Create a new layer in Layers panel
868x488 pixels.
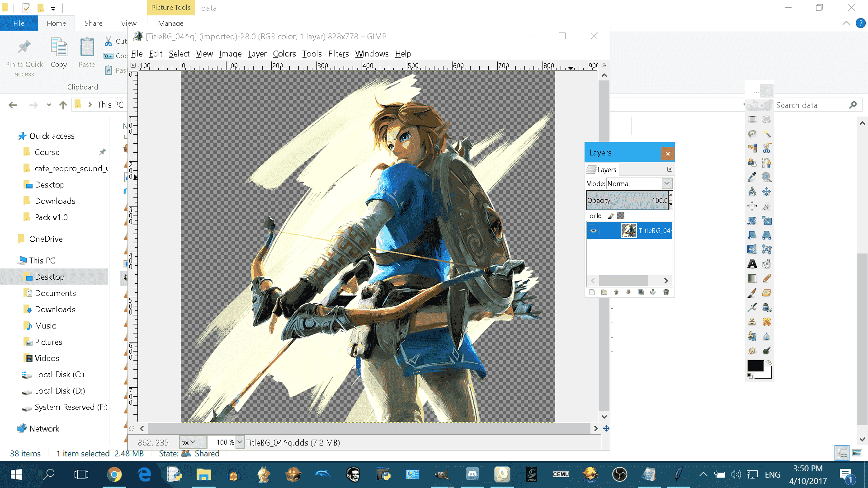(592, 292)
